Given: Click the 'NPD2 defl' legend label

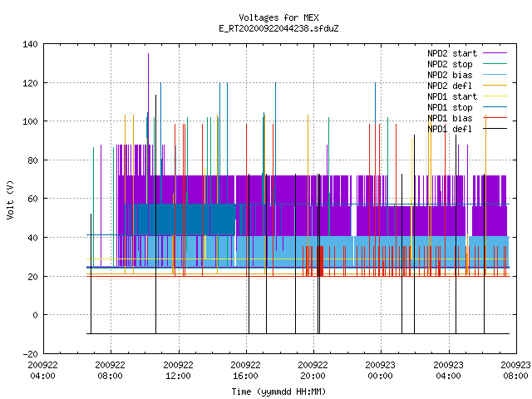Looking at the screenshot, I should [x=450, y=86].
